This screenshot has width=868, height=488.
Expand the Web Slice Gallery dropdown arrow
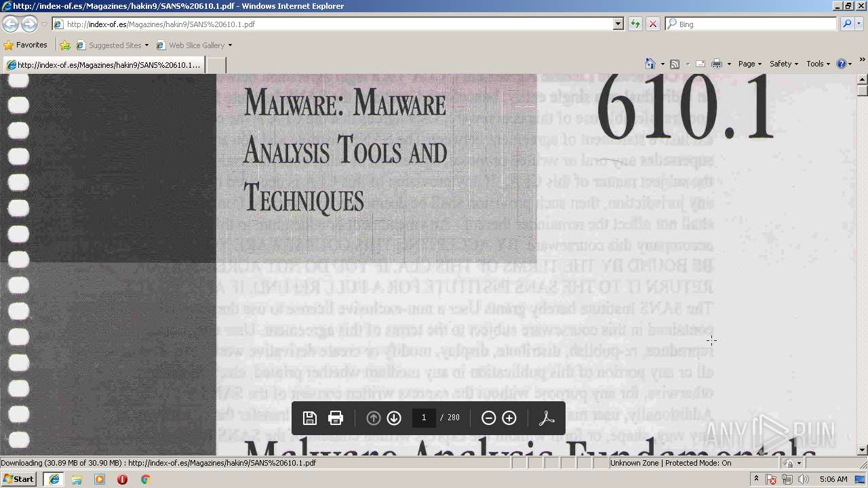(230, 45)
